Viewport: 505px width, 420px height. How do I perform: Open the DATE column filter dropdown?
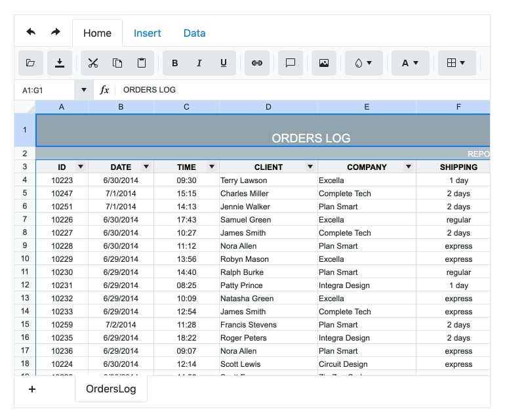[x=146, y=167]
